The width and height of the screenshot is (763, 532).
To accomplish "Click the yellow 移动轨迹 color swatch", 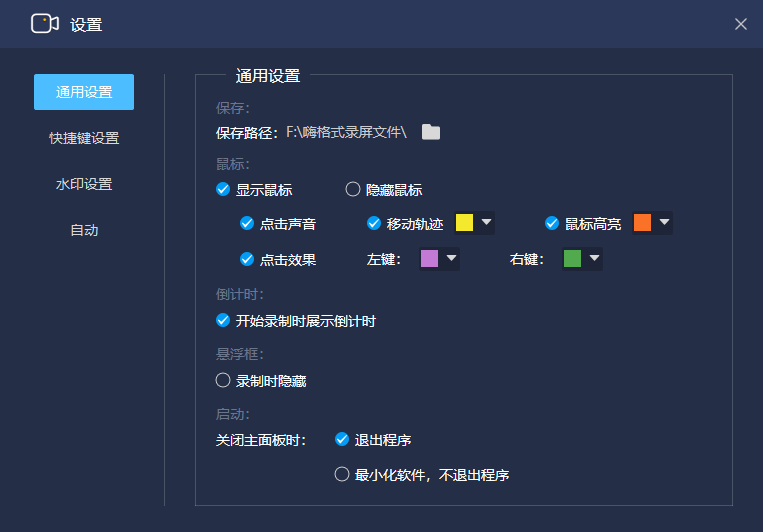I will click(x=464, y=222).
